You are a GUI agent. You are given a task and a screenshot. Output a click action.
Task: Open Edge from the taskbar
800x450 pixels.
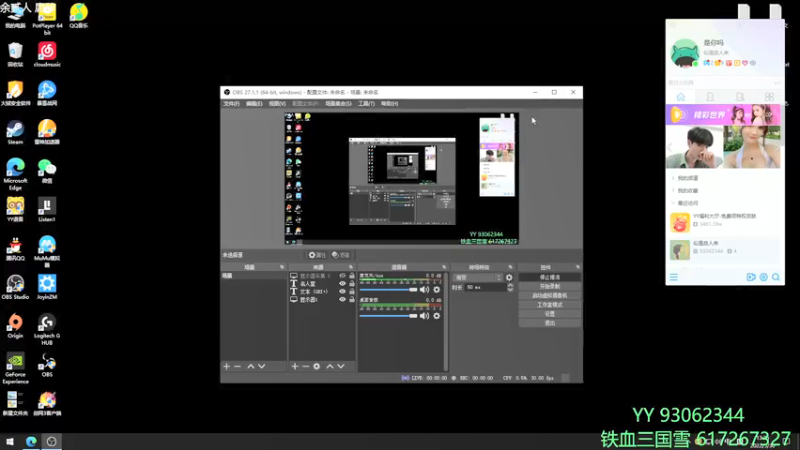(31, 441)
